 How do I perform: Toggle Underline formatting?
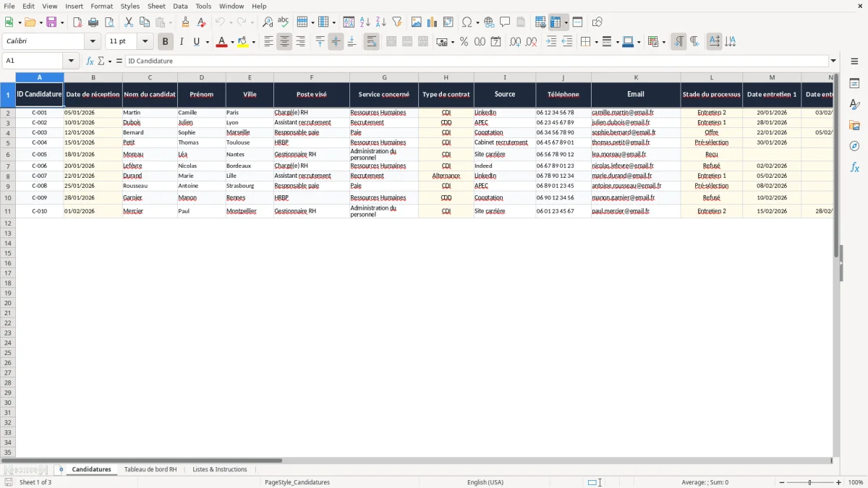pos(196,42)
